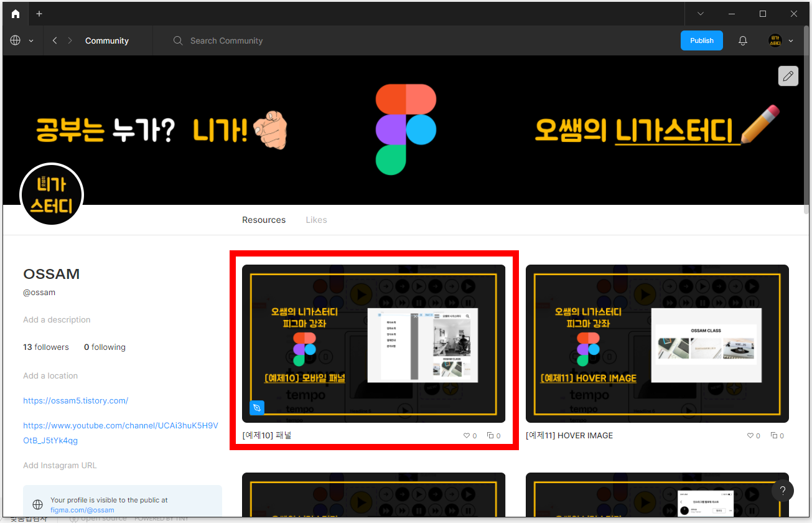This screenshot has height=523, width=812.
Task: Click the blue Publish button
Action: [x=702, y=40]
